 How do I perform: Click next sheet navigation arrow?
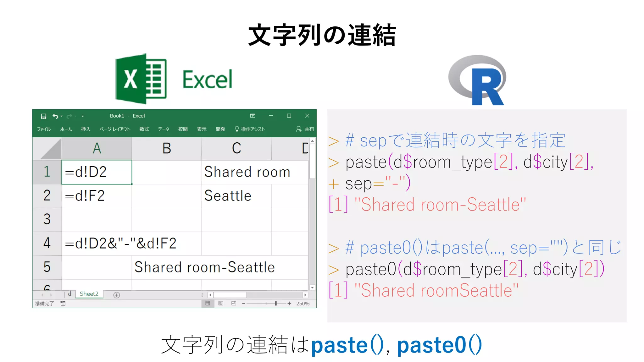point(51,295)
